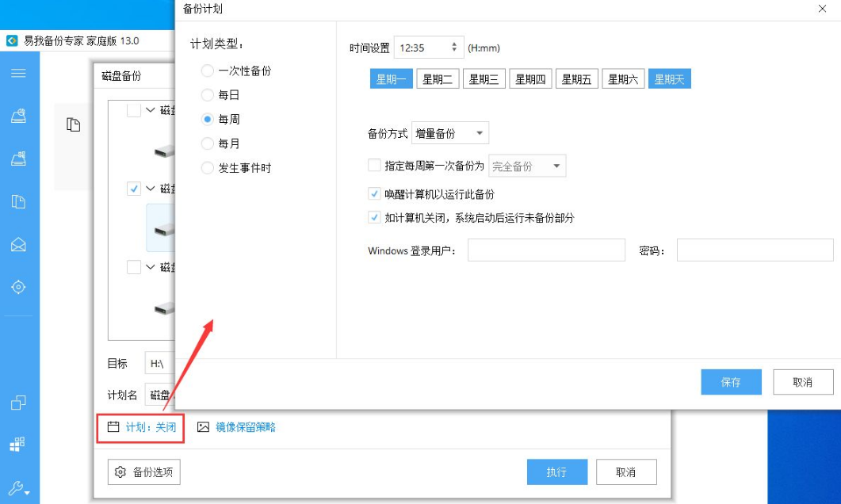Collapse the checked disk's chevron in 磁盘备份
Image resolution: width=841 pixels, height=504 pixels.
click(150, 188)
